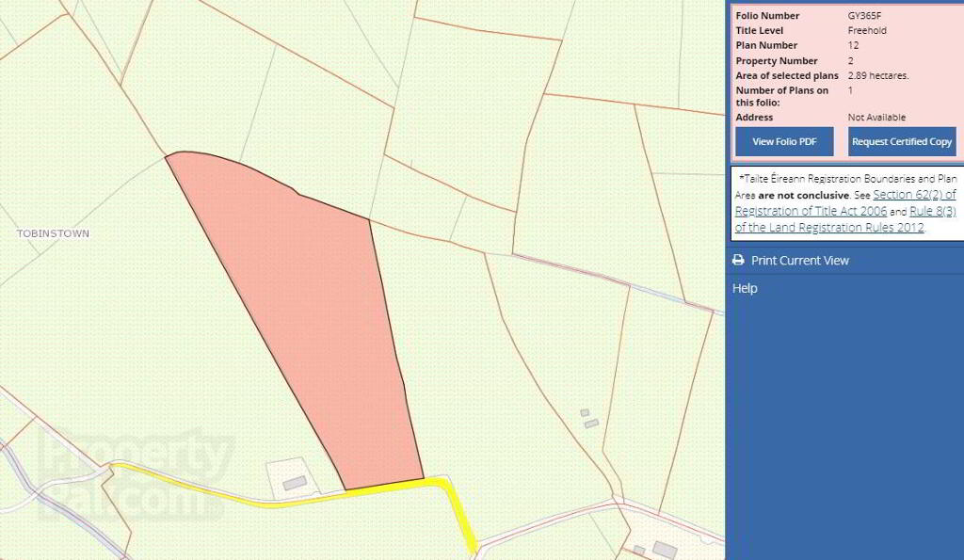Select the folio number GY365F value
This screenshot has height=560, width=964.
pos(864,16)
